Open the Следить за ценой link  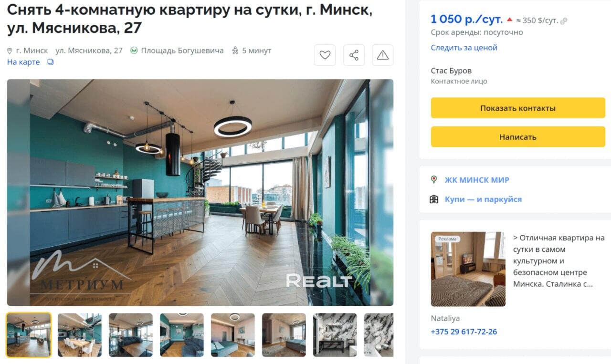pyautogui.click(x=464, y=48)
